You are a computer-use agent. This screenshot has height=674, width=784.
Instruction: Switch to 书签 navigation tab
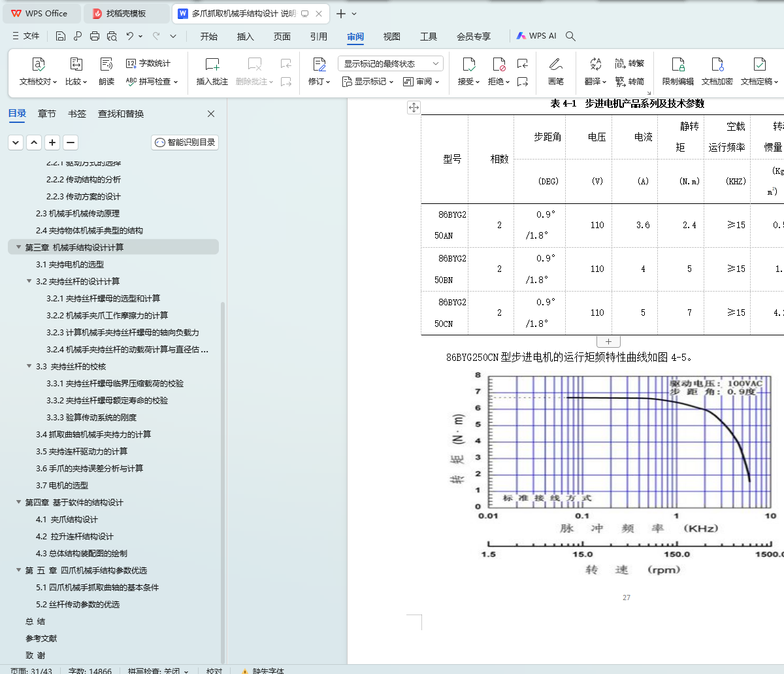(77, 114)
